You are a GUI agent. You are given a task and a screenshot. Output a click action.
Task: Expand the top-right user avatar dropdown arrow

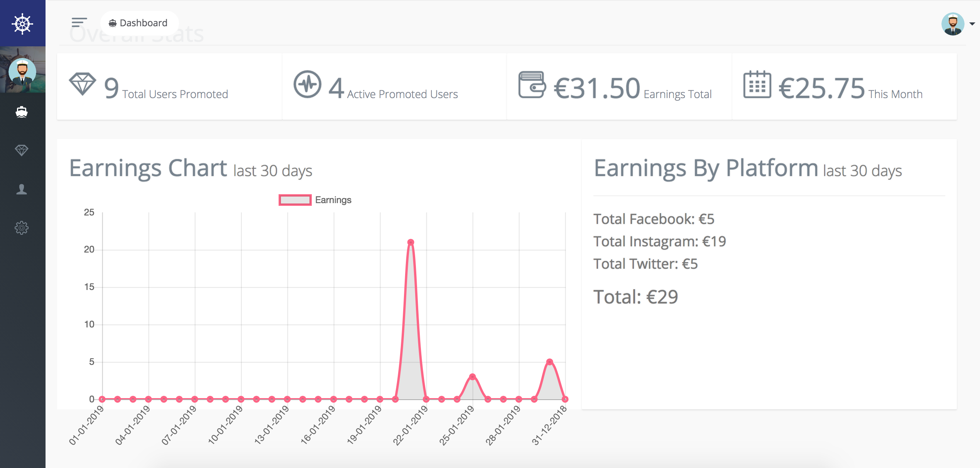click(972, 24)
